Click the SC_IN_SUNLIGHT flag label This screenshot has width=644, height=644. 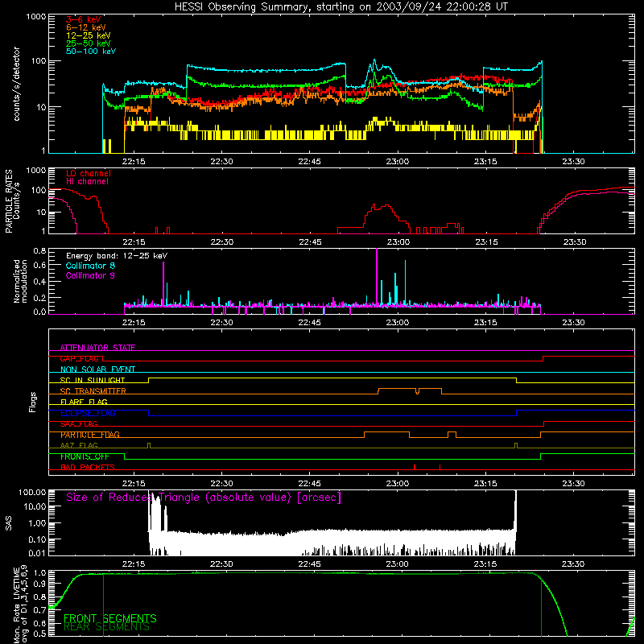pos(93,380)
